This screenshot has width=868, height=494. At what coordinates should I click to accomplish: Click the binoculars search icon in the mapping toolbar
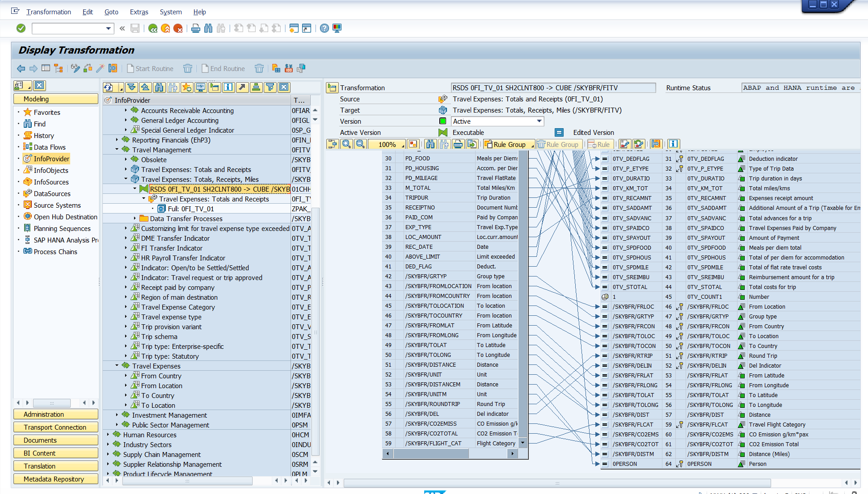pyautogui.click(x=430, y=144)
